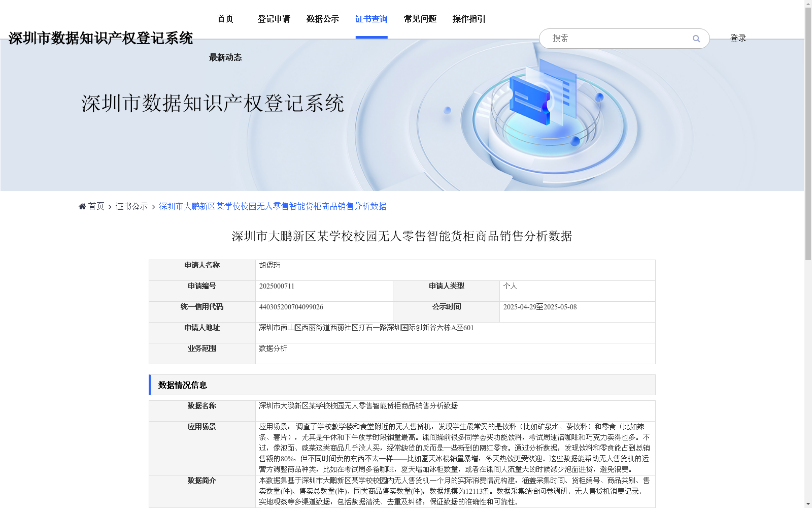Click the credit code 440305200704099026
The height and width of the screenshot is (508, 812).
point(291,307)
